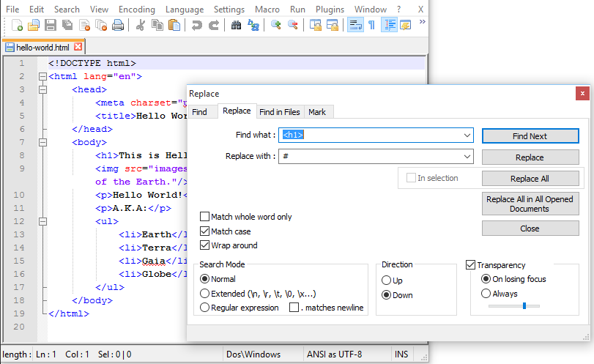Click the Save file floppy icon
Screen dimensions: 594x364
click(x=51, y=25)
